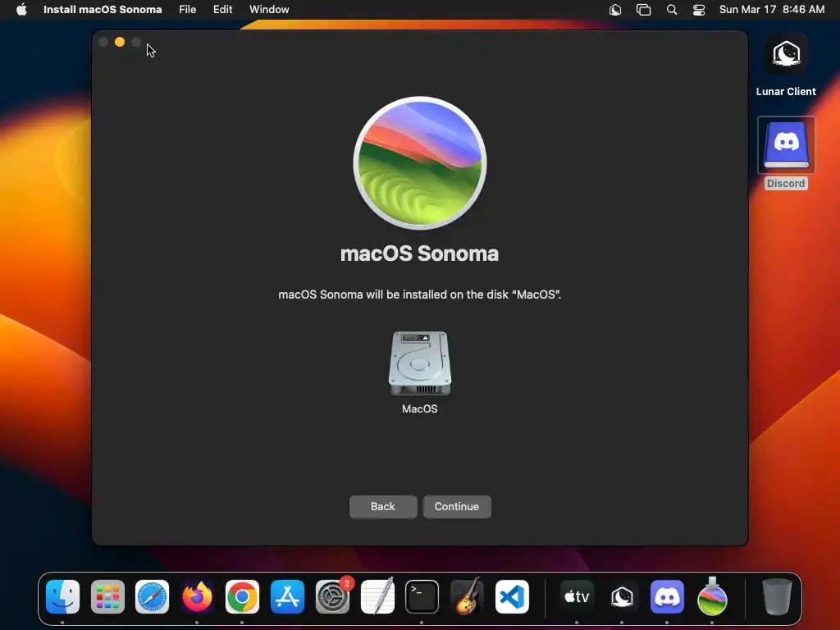Click the macOS Sonoma installer Dock icon

pos(712,596)
